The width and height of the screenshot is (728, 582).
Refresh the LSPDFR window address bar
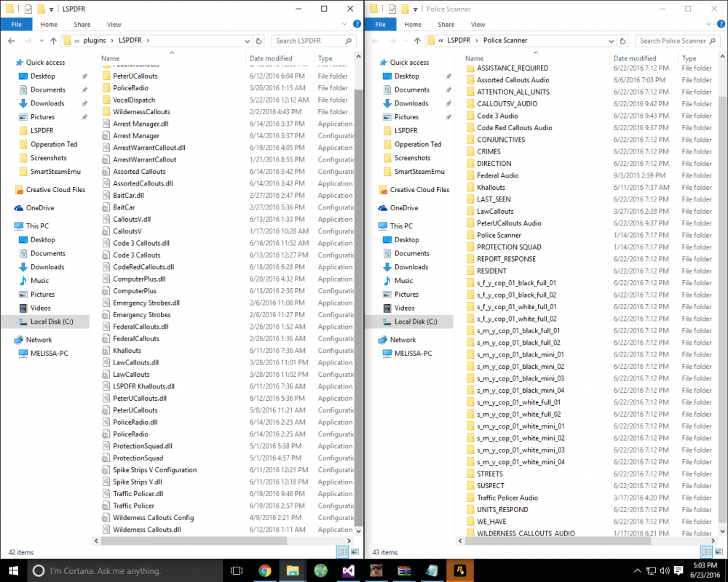(259, 41)
